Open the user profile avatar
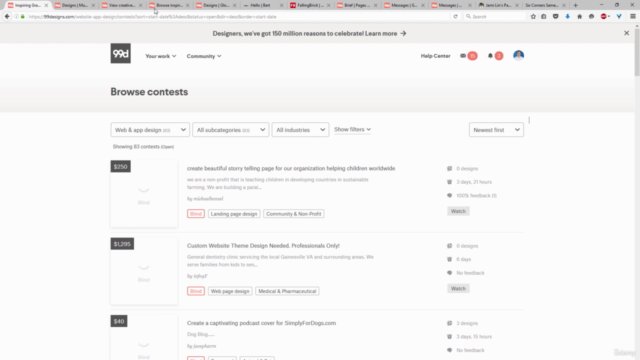The height and width of the screenshot is (360, 640). point(518,55)
